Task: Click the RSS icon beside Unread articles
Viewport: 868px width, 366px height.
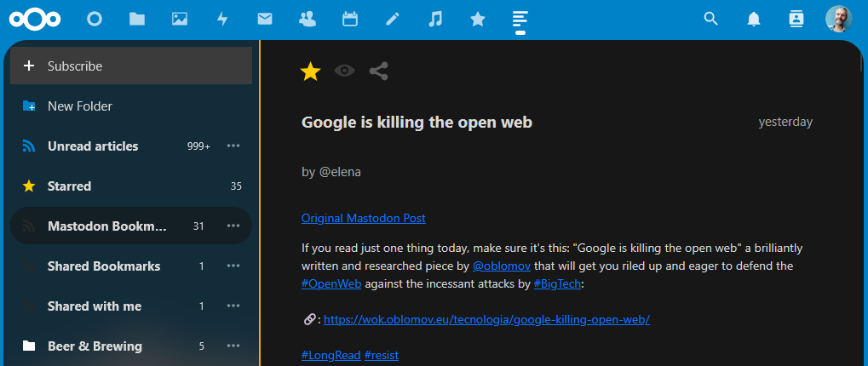Action: pyautogui.click(x=29, y=146)
